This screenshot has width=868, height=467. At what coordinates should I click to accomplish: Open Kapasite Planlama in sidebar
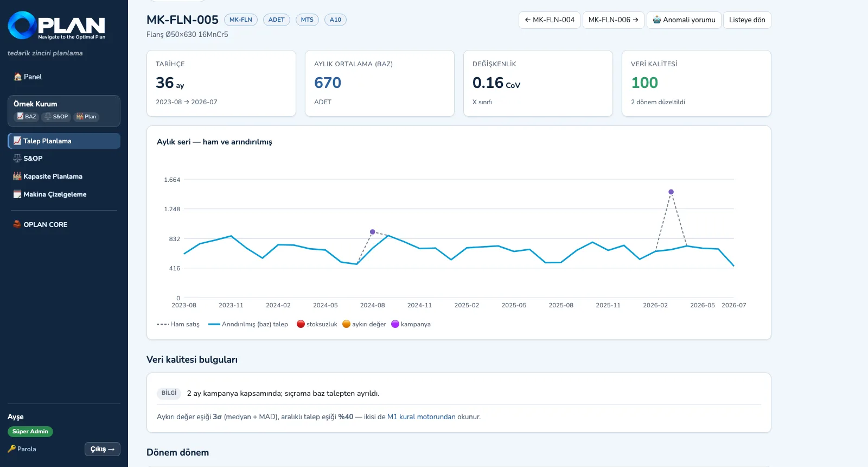64,176
